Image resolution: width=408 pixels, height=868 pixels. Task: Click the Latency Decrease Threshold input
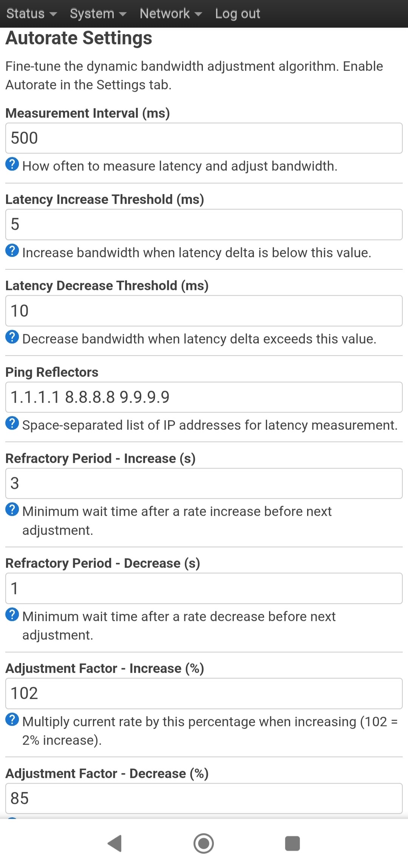(204, 311)
